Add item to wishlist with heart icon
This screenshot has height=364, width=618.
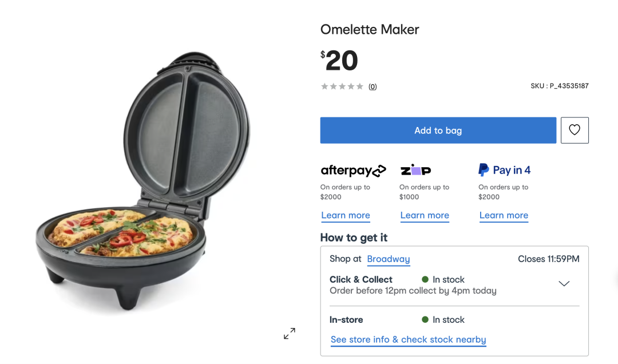click(575, 130)
